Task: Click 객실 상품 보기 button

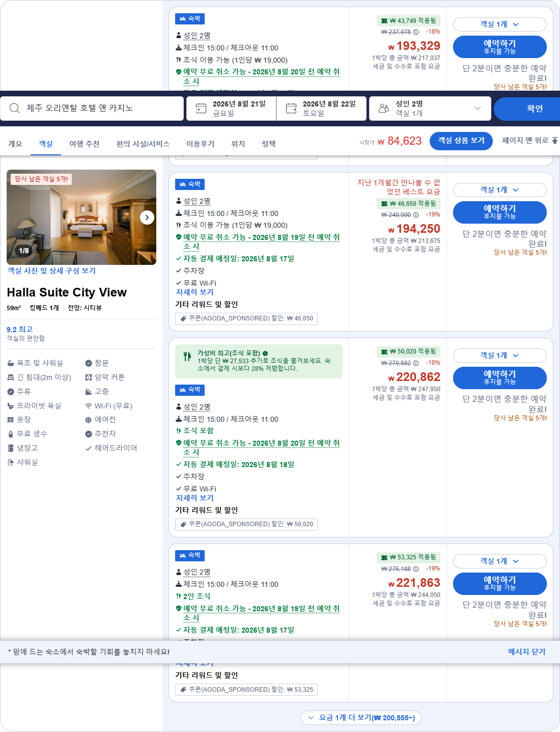Action: pyautogui.click(x=461, y=141)
